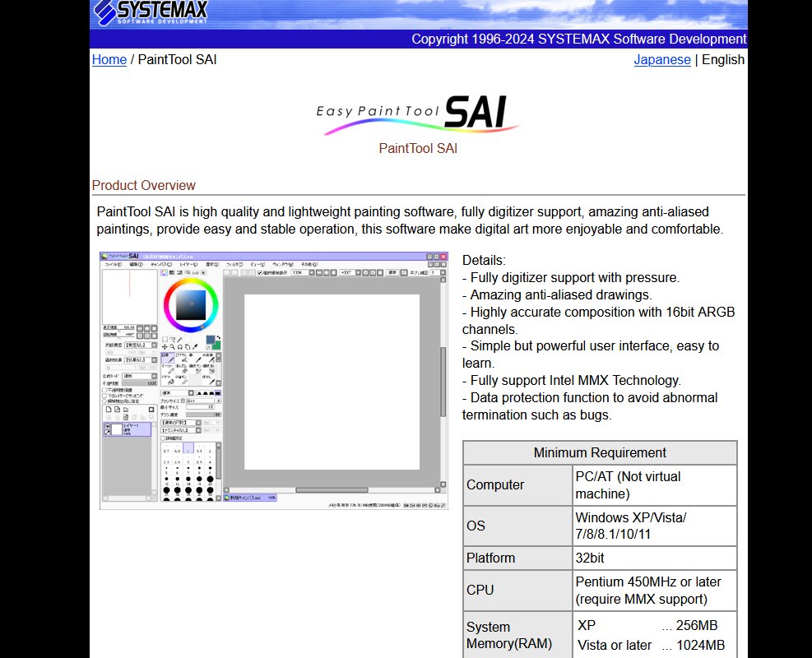This screenshot has width=812, height=658.
Task: Click the new layer folder icon in SAI screenshot
Action: coord(126,410)
